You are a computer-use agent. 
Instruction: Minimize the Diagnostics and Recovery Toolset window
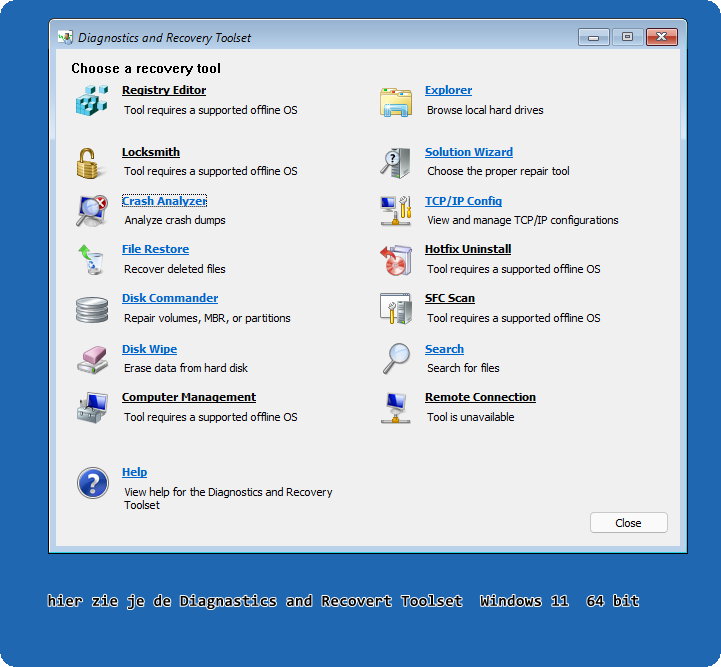coord(594,37)
